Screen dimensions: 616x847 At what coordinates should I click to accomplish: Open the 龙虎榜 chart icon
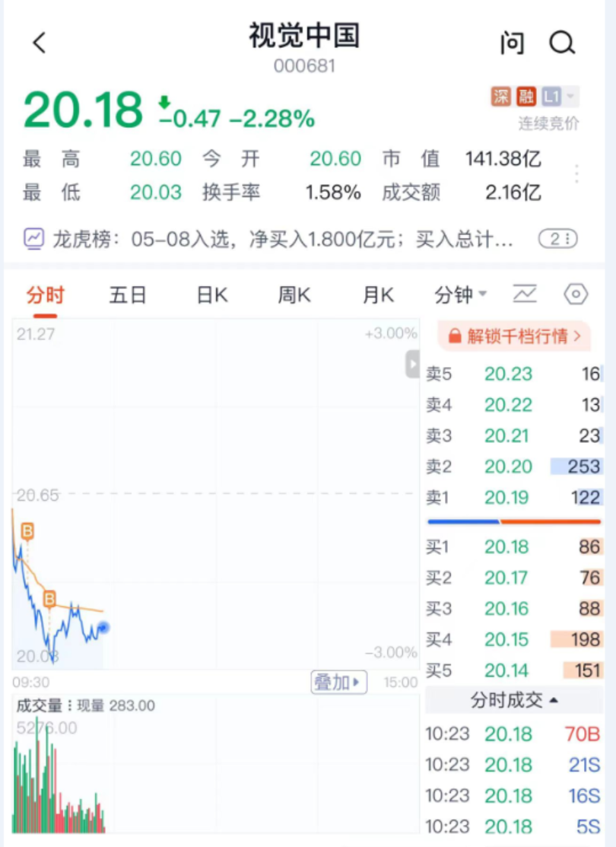point(33,239)
